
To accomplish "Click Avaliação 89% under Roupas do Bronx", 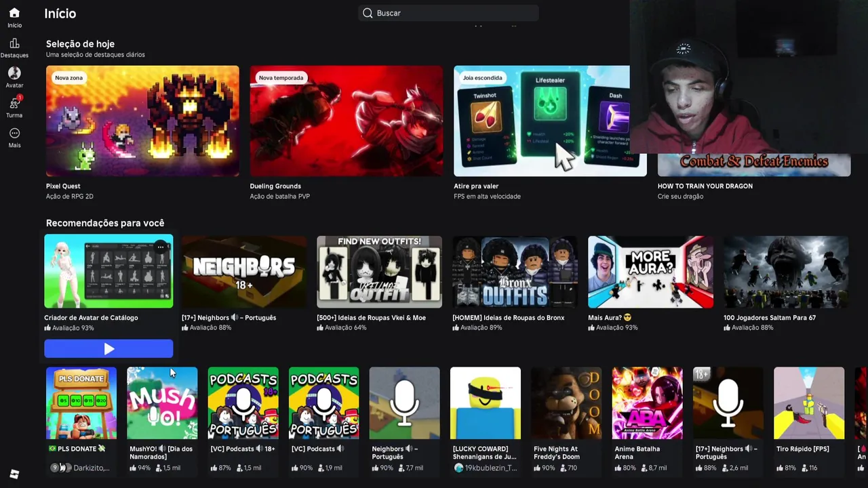I will coord(477,328).
